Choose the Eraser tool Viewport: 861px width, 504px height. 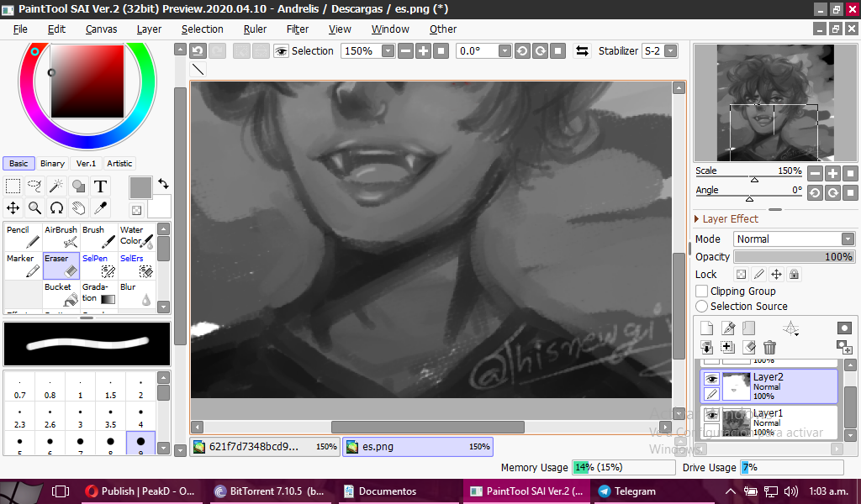(61, 265)
